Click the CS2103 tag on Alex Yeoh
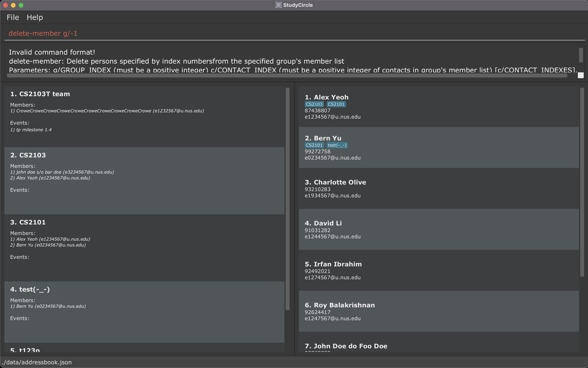 314,104
